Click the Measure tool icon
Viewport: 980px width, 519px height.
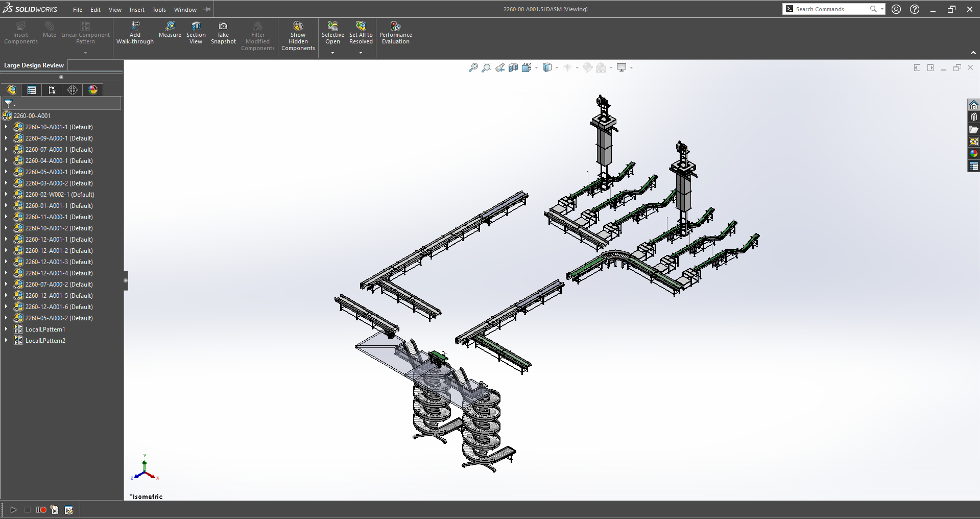coord(170,27)
